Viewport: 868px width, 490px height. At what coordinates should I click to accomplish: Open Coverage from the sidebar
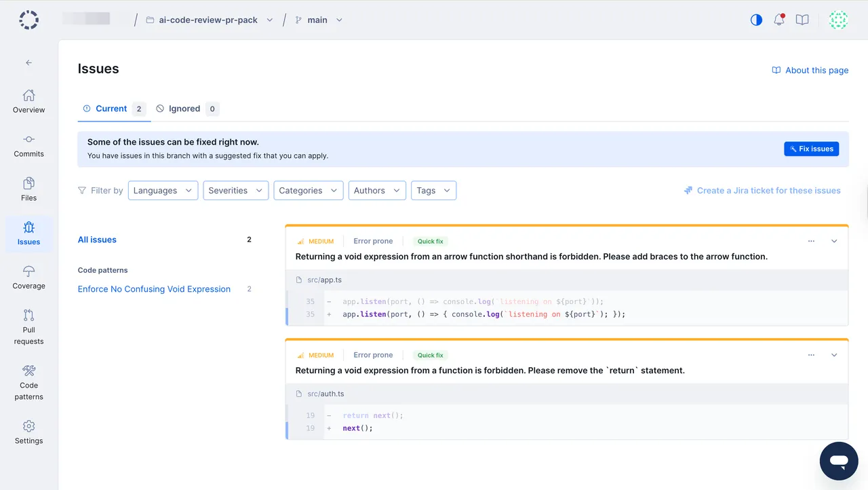pyautogui.click(x=28, y=278)
